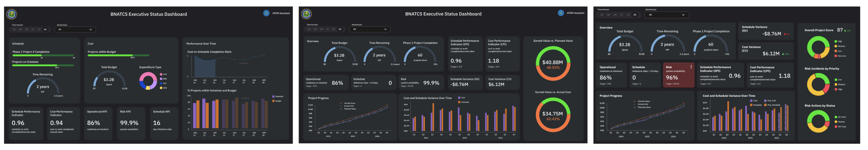Screen dimensions: 868x150
Task: Open ATOM Assistant icon in the left dashboard
Action: tap(266, 13)
